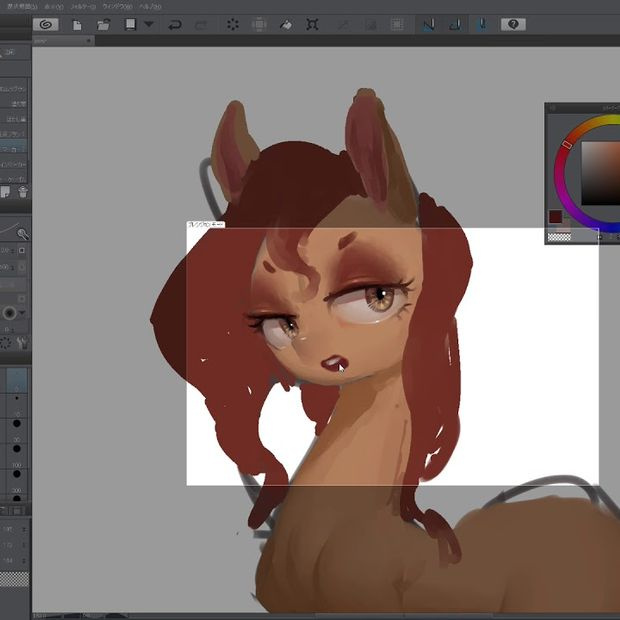Open the View (V) menu
The height and width of the screenshot is (620, 620).
tap(54, 7)
